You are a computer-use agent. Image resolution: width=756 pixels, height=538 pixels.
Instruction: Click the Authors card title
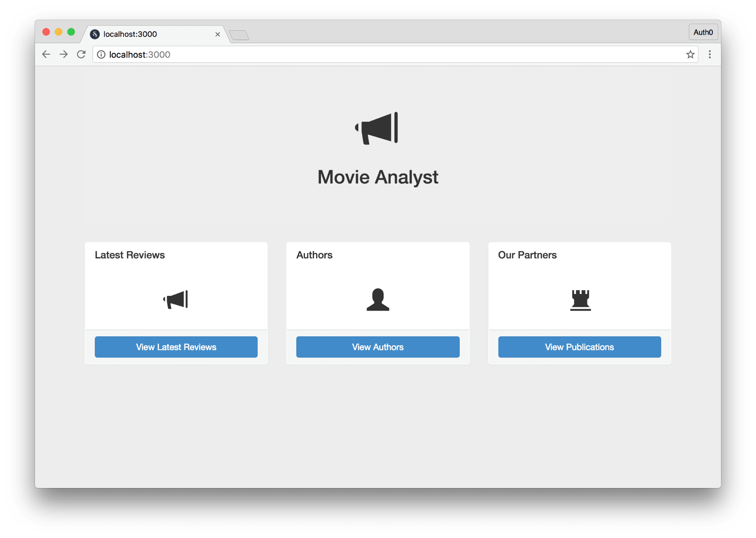pos(314,255)
